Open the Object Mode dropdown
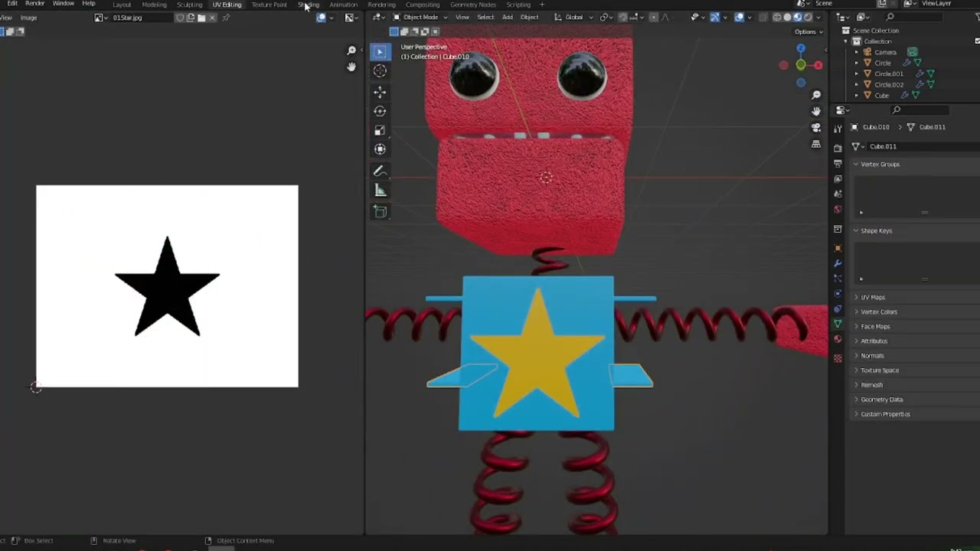 coord(420,17)
